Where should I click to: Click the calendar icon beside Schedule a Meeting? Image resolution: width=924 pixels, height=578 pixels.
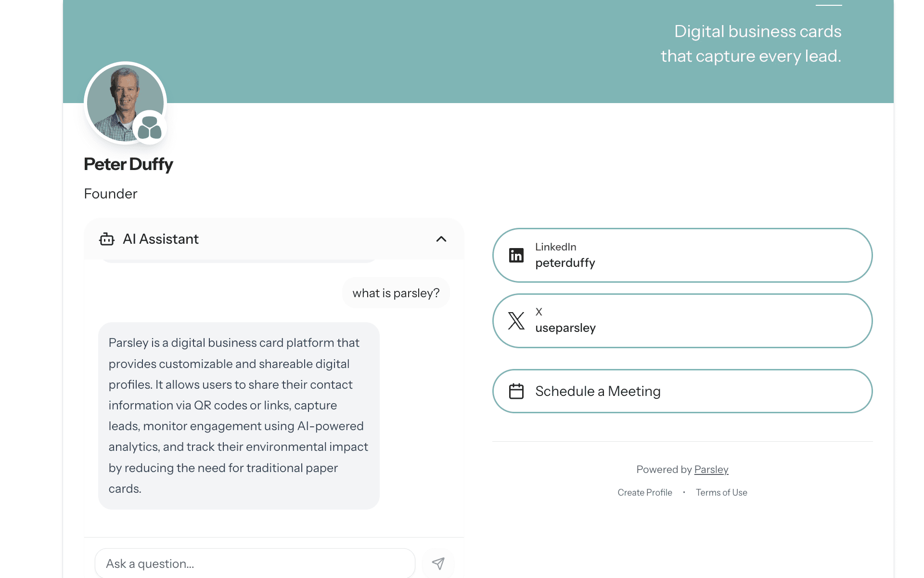click(x=516, y=391)
